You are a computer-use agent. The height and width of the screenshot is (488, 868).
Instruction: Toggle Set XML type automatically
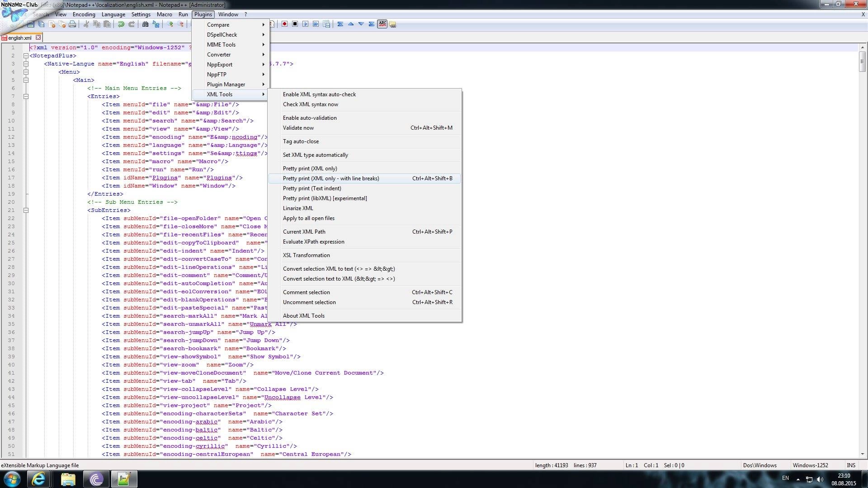[x=364, y=155]
